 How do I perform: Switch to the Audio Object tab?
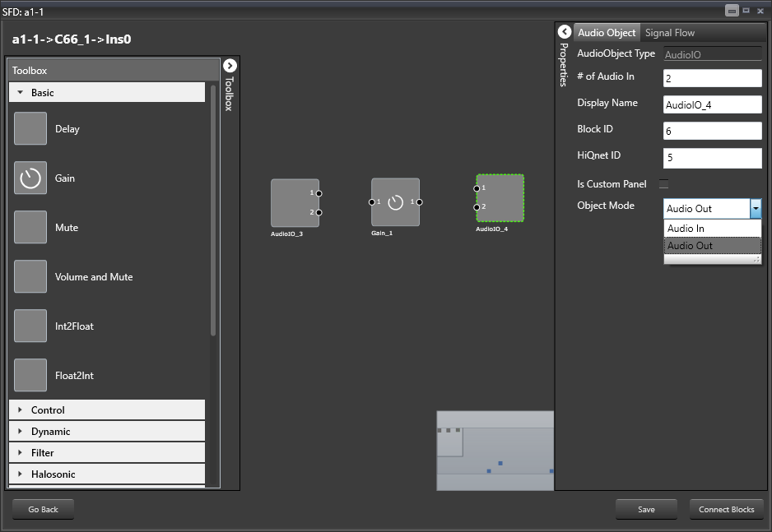pos(607,32)
